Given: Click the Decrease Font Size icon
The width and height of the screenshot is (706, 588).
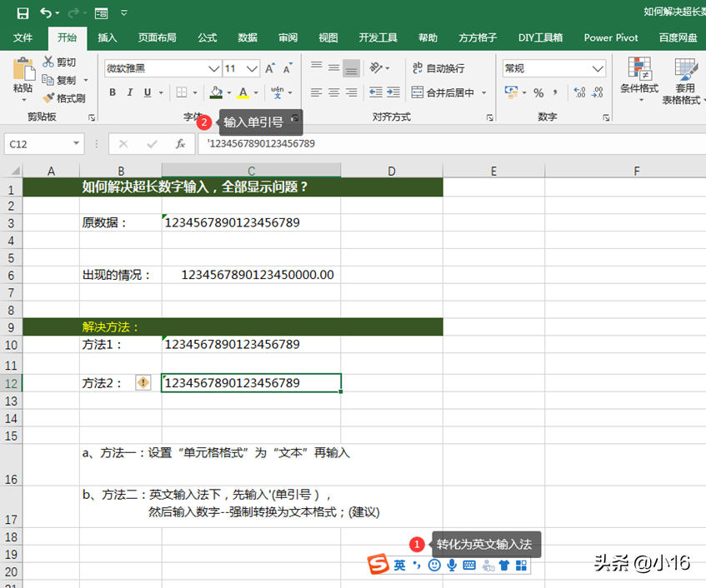Looking at the screenshot, I should click(x=288, y=68).
